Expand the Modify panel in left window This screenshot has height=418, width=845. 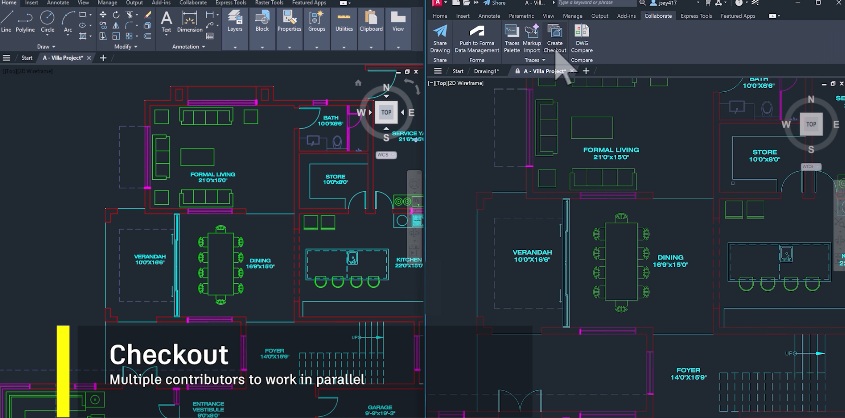click(125, 47)
